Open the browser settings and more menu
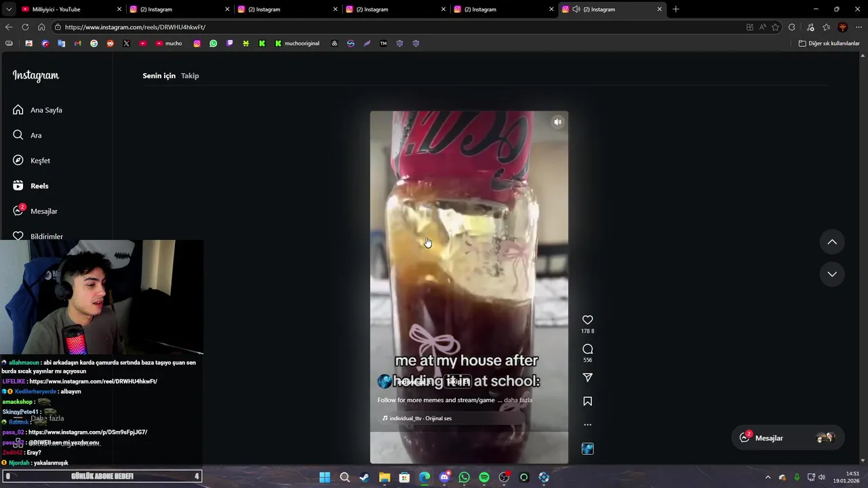Screen dimensions: 868x488 [x=859, y=27]
